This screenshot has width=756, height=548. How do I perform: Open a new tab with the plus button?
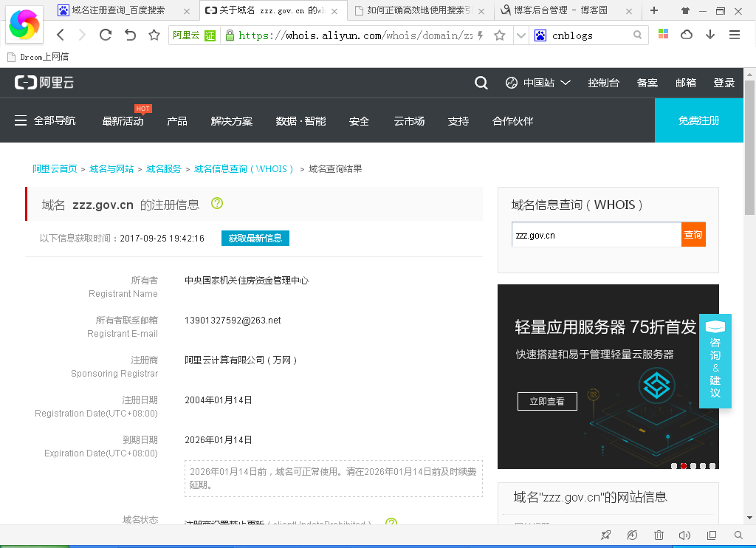654,10
